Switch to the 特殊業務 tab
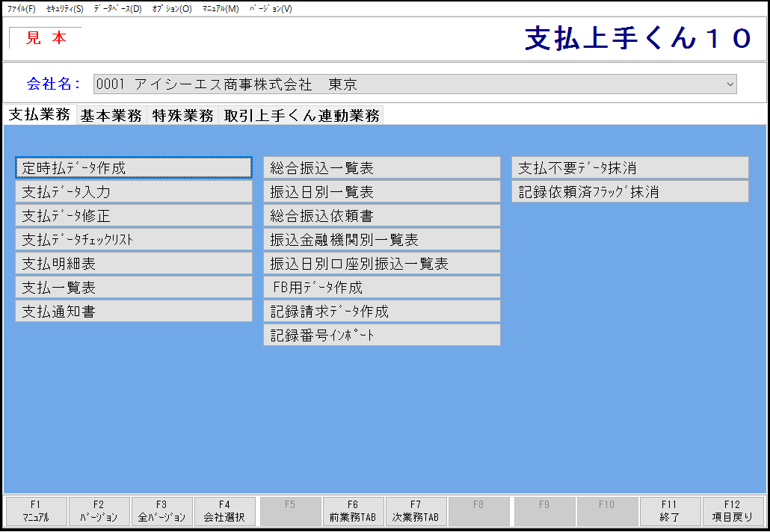 [x=182, y=115]
